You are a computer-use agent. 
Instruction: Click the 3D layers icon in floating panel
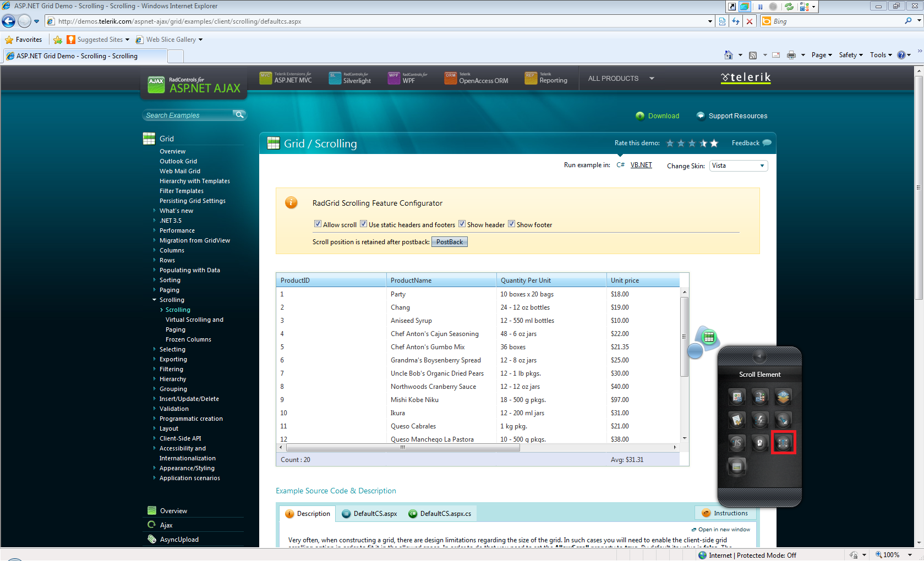pos(783,396)
